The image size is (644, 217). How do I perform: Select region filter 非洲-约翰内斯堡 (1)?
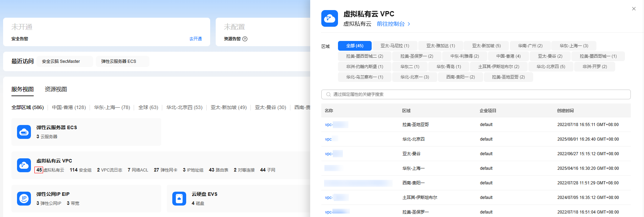click(x=365, y=67)
